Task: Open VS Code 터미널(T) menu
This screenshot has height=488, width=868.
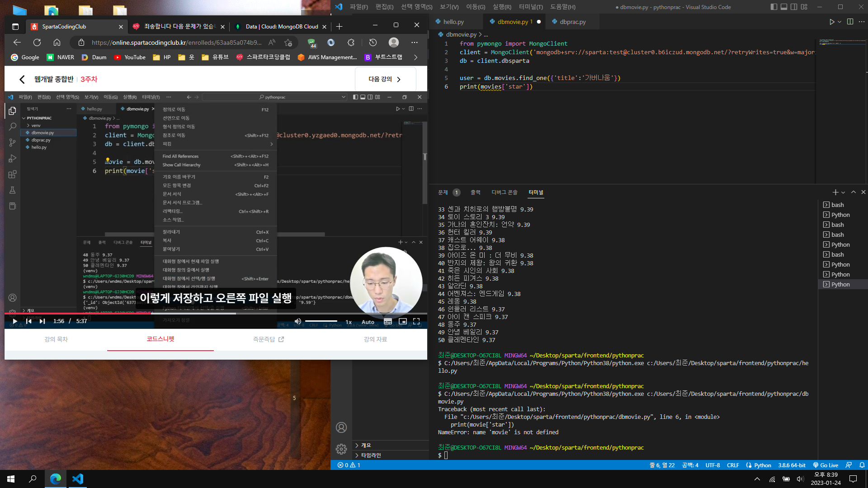Action: coord(531,7)
